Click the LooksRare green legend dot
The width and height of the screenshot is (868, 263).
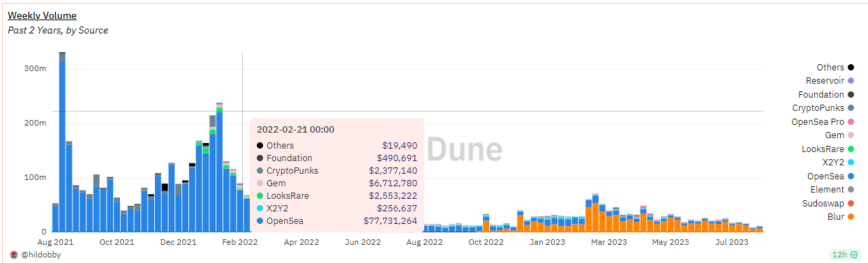point(851,149)
